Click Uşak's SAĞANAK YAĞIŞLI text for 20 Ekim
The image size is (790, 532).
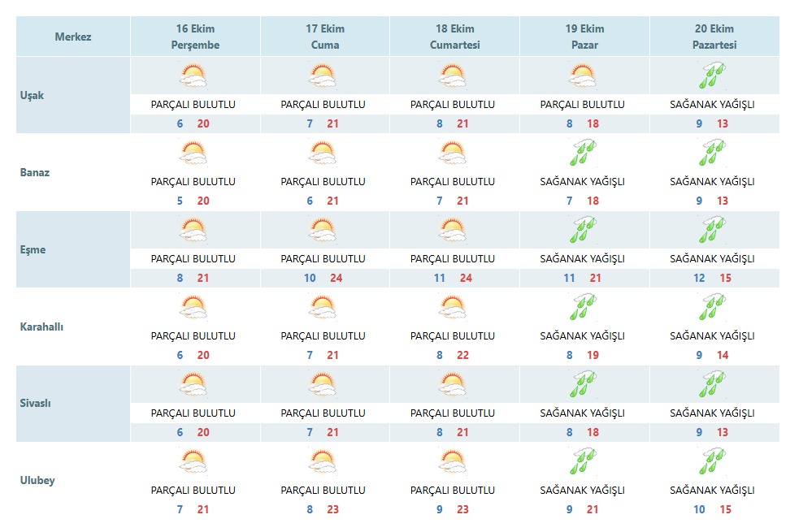[712, 104]
